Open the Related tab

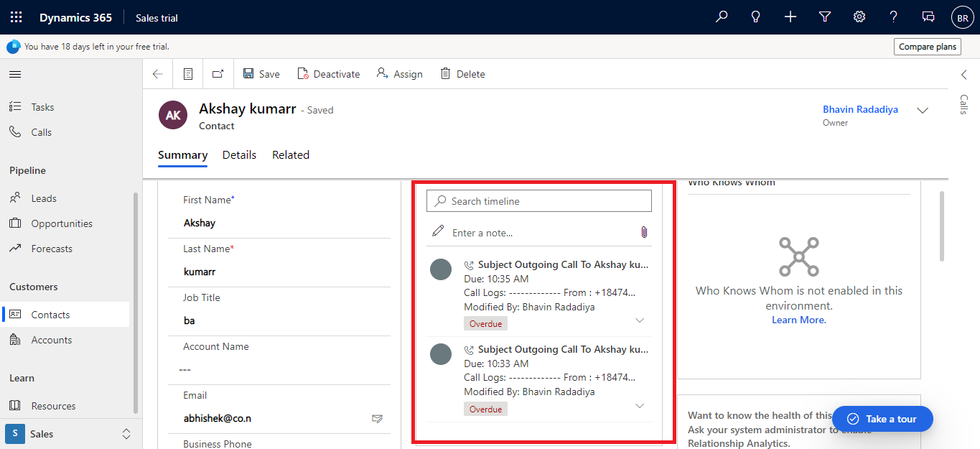click(291, 154)
